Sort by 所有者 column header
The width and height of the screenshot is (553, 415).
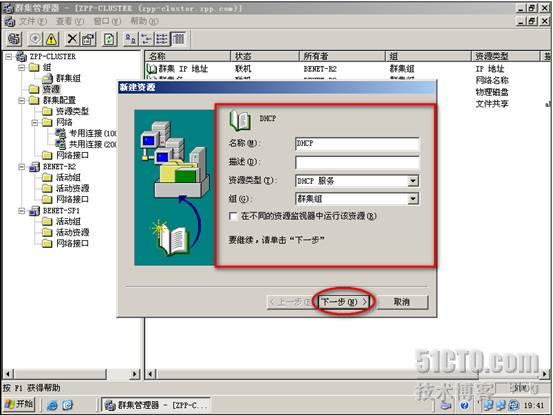(343, 56)
